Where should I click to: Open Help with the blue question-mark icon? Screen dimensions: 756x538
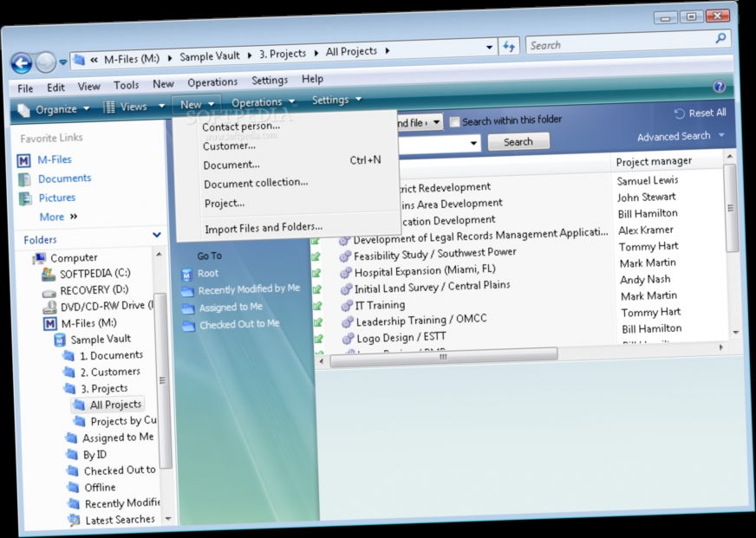click(719, 87)
